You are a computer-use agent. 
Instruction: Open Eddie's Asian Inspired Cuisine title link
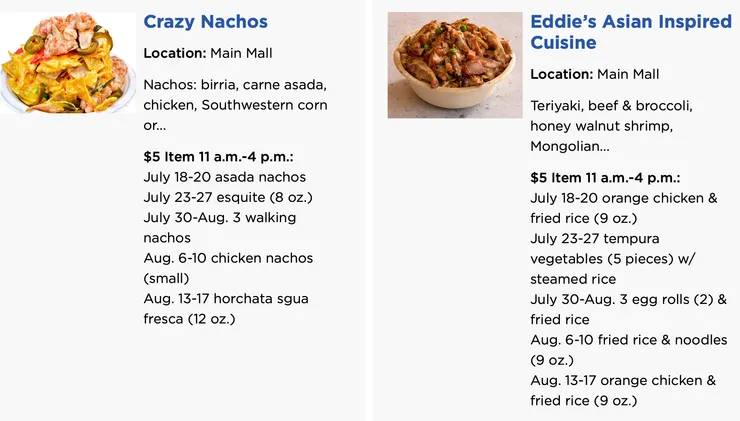(630, 32)
